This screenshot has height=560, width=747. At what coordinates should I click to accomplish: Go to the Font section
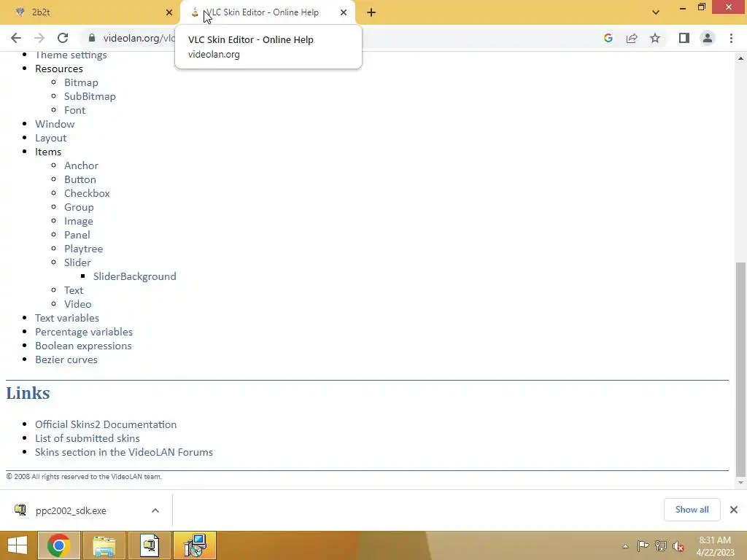point(75,110)
